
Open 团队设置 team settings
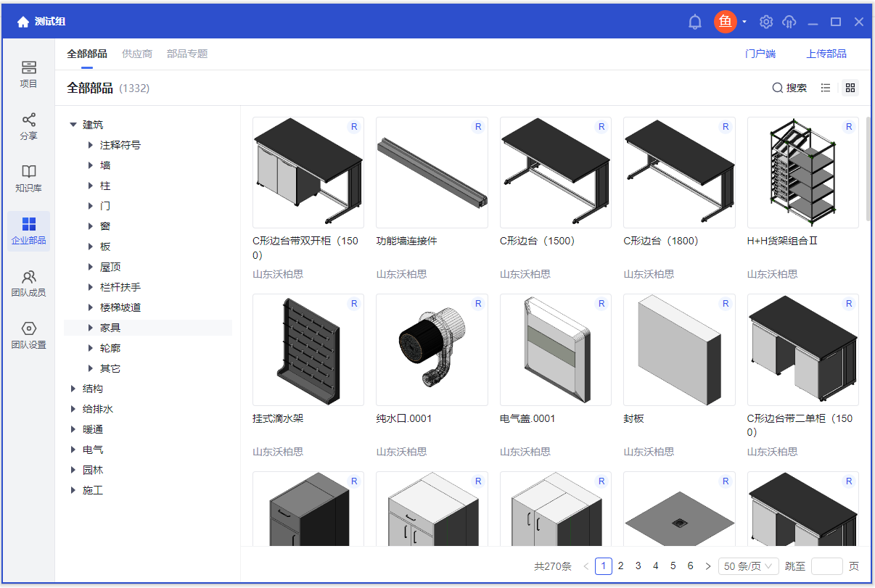point(28,336)
